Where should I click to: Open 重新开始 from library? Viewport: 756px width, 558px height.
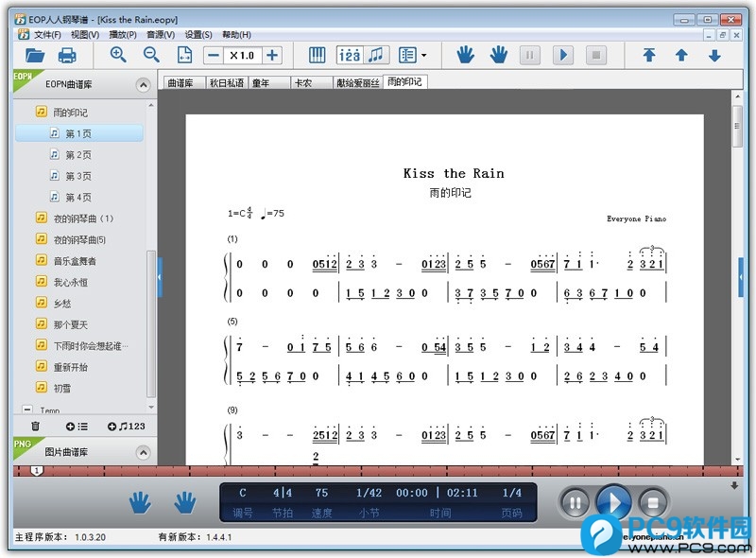point(70,367)
